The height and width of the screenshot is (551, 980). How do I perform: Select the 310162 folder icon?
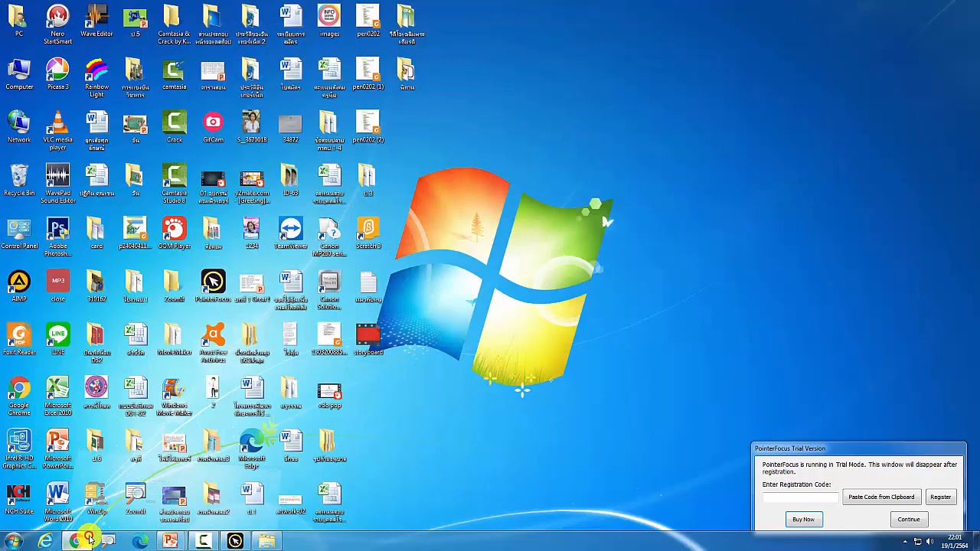[96, 286]
